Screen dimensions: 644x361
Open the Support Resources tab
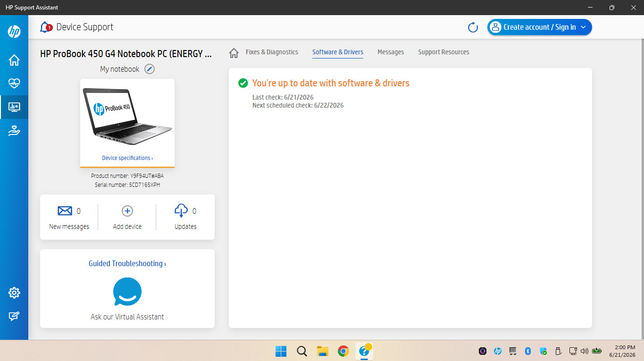coord(443,52)
